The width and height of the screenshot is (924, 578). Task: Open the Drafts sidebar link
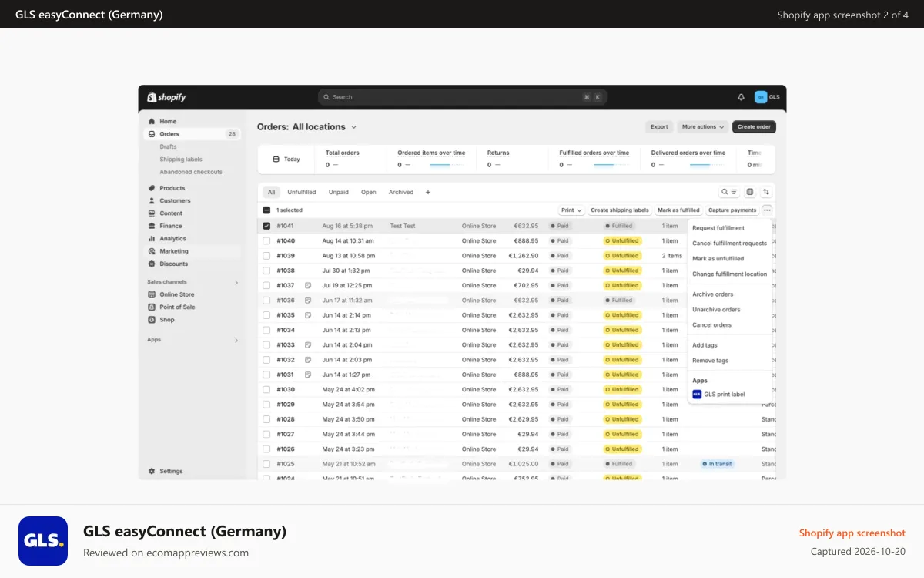[x=168, y=146]
